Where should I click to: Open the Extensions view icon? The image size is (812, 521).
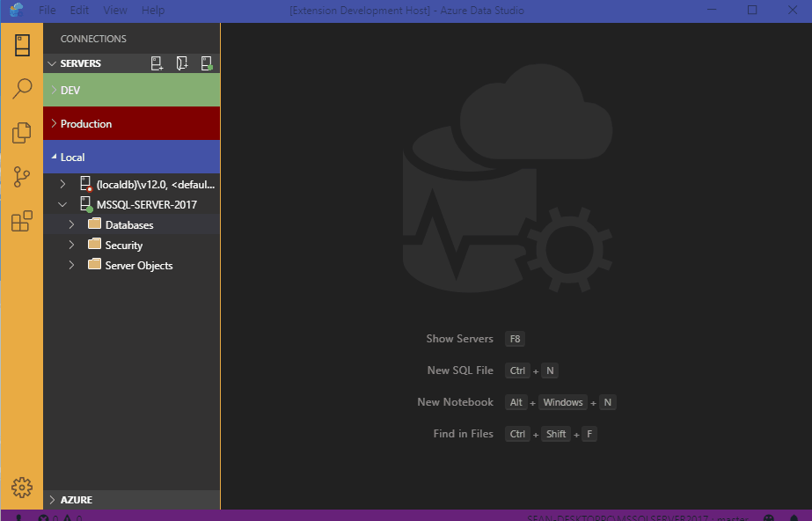tap(22, 221)
